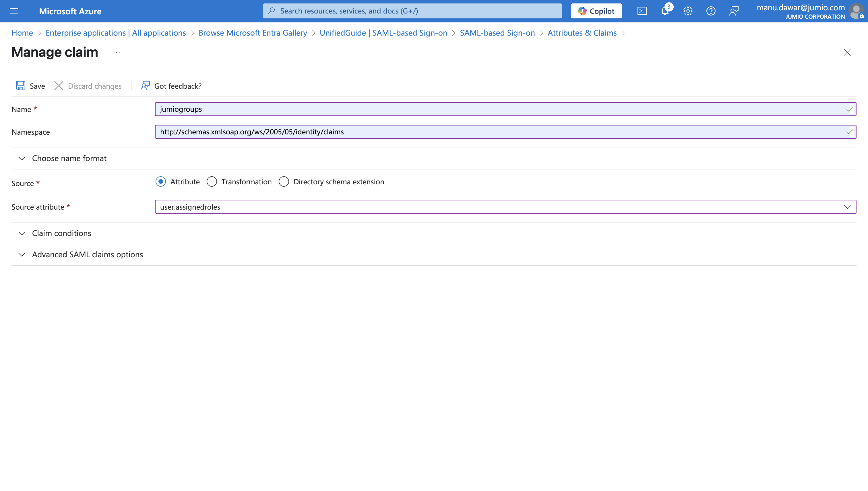Open the ellipsis next to Manage claim
868x491 pixels.
click(x=116, y=52)
